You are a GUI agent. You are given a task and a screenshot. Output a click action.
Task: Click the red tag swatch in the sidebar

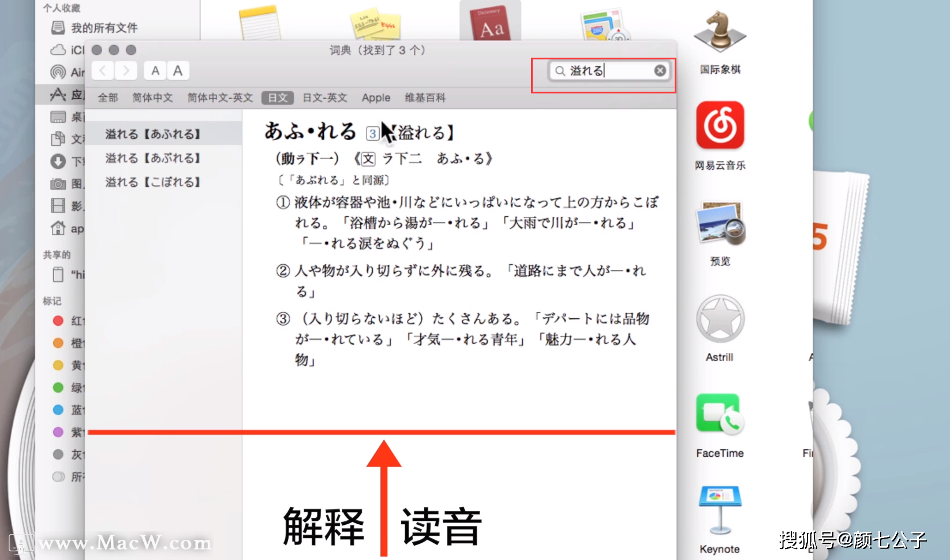[58, 321]
